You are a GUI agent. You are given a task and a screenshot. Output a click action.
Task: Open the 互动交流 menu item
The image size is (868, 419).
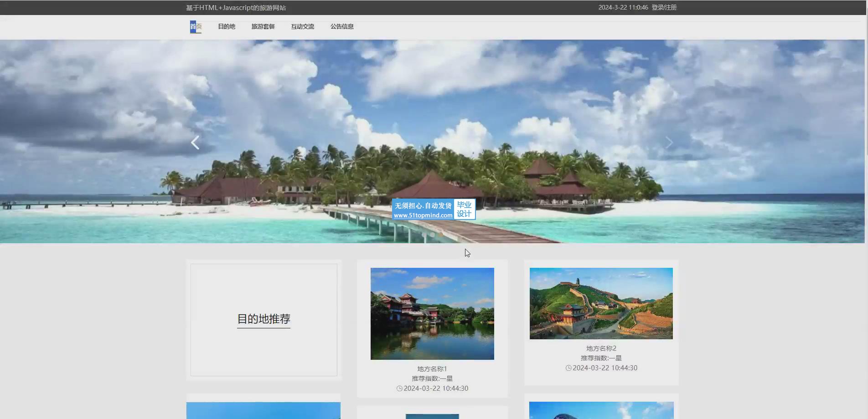(303, 26)
